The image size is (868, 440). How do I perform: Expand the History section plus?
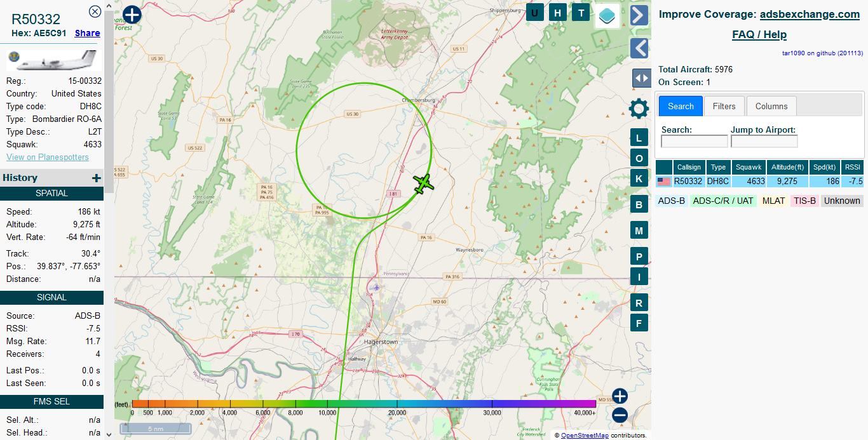tap(97, 178)
